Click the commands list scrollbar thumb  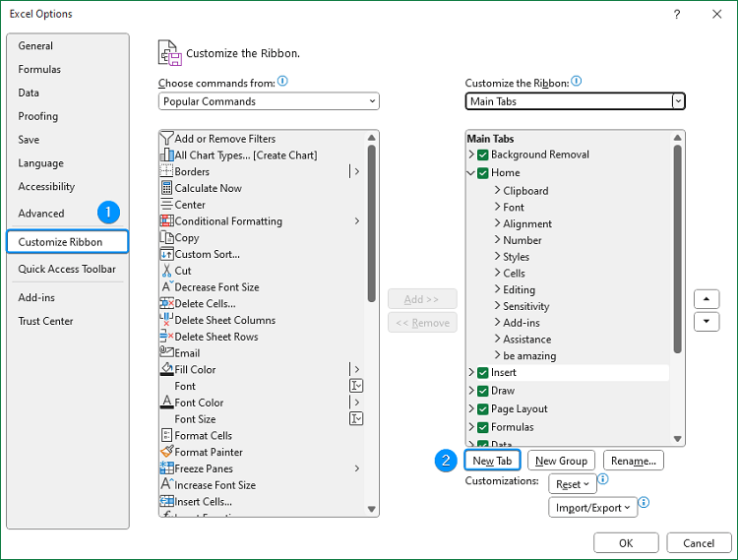click(x=371, y=223)
